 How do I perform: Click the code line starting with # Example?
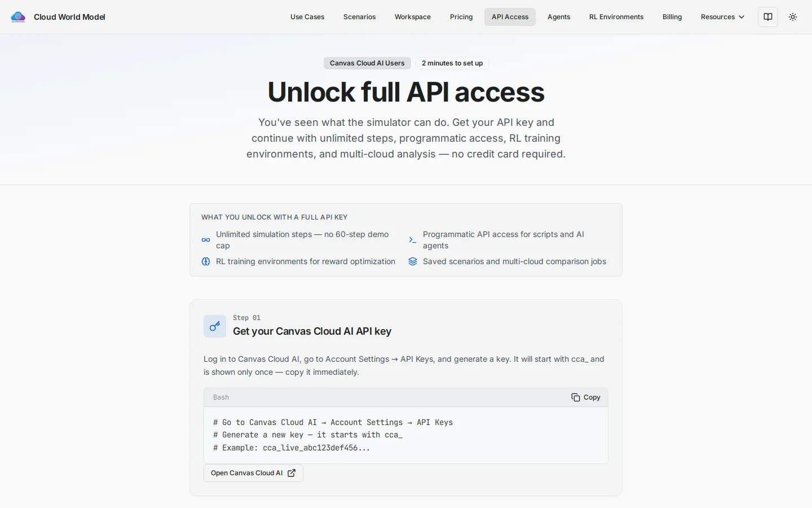click(292, 448)
